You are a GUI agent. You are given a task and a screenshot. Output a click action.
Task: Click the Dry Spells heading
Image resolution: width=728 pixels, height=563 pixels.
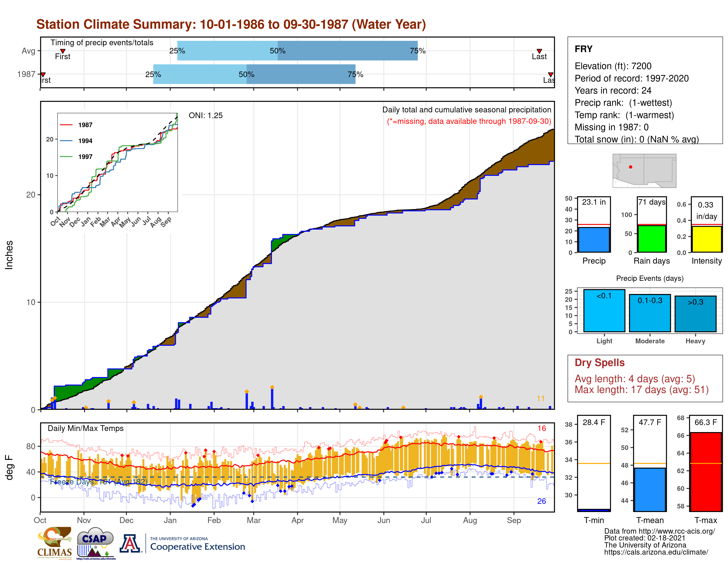click(599, 363)
